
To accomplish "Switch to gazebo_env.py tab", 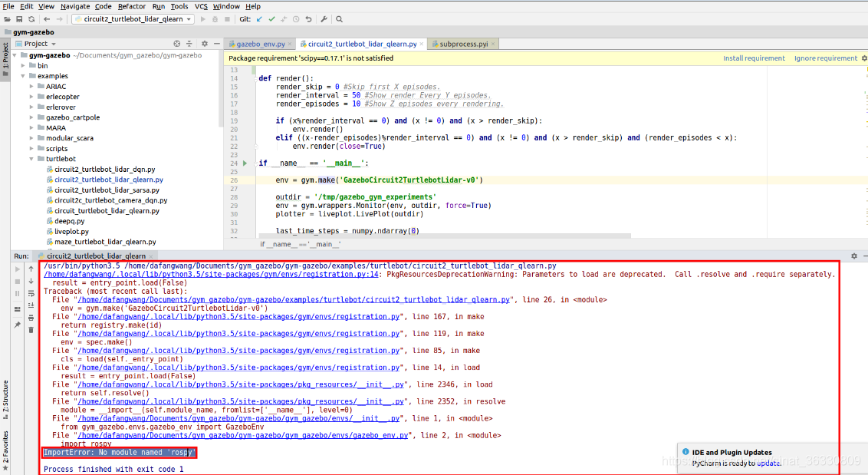I will (x=260, y=45).
